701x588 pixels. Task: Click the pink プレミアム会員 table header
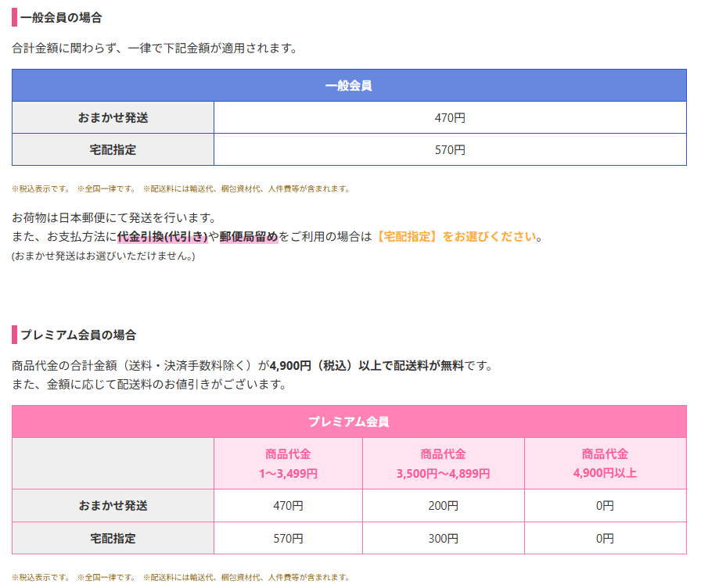click(x=349, y=421)
